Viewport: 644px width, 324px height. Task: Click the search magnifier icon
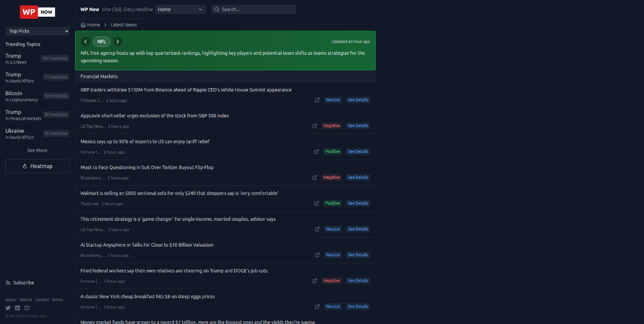(x=217, y=9)
